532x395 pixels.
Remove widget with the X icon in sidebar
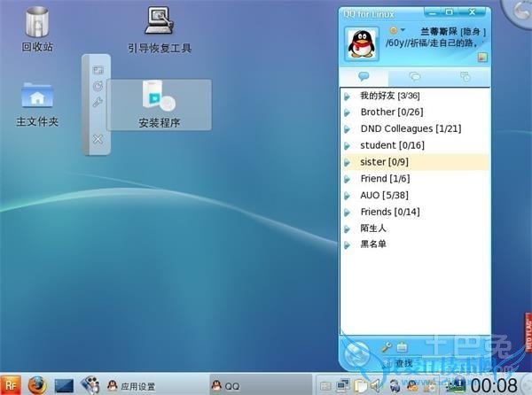click(x=98, y=139)
